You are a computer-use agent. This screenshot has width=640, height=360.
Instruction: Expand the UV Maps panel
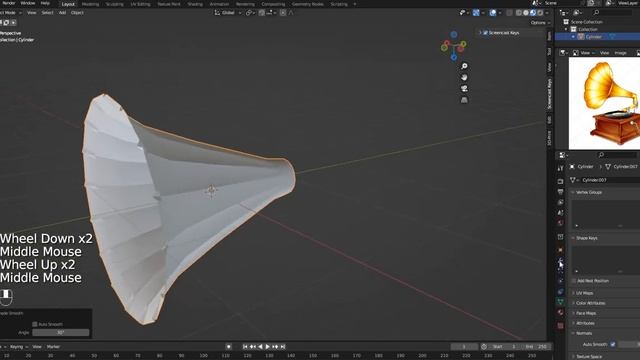coord(584,293)
